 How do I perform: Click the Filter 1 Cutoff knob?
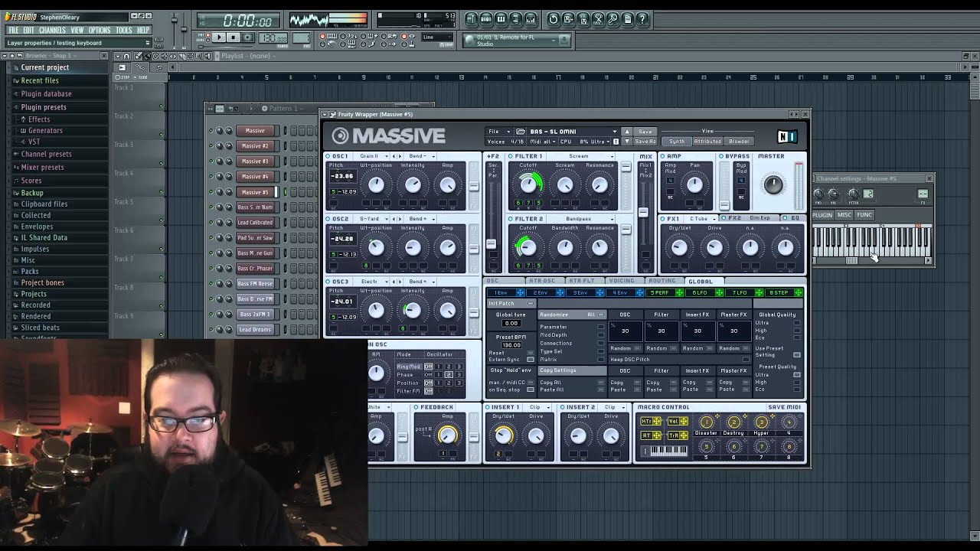coord(528,184)
